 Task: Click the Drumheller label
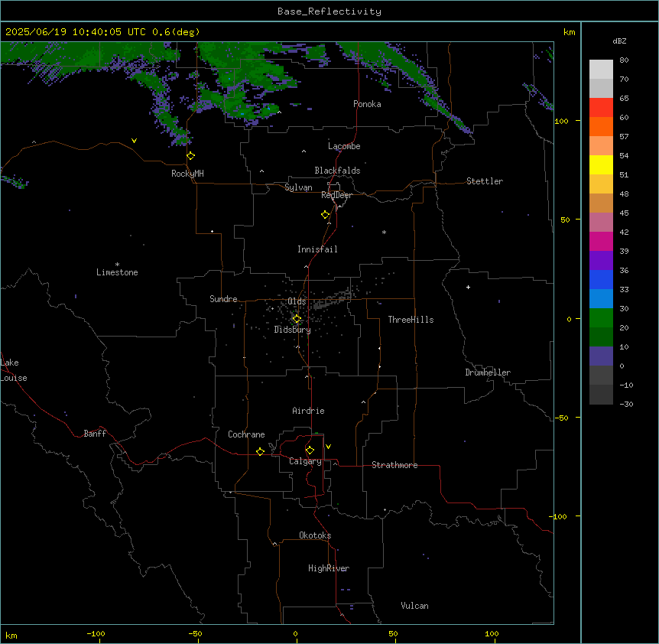click(488, 372)
